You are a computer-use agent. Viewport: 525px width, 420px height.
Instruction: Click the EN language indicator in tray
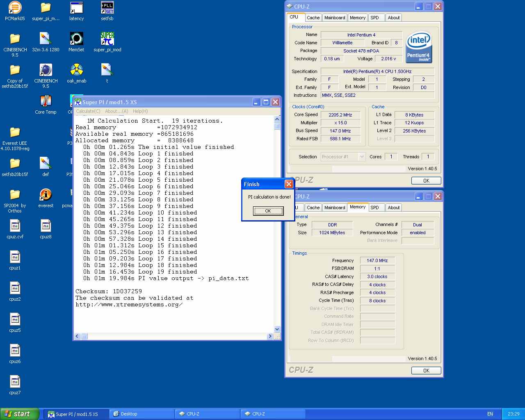(x=490, y=414)
